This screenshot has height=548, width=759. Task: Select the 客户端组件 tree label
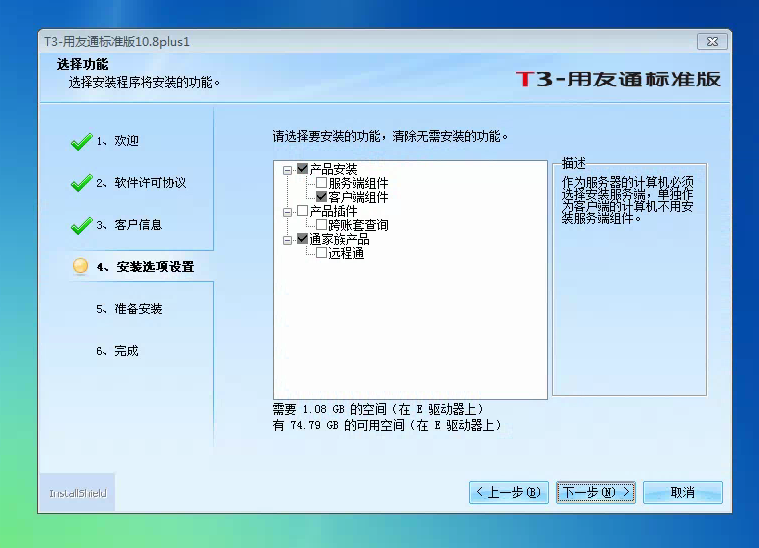[358, 197]
